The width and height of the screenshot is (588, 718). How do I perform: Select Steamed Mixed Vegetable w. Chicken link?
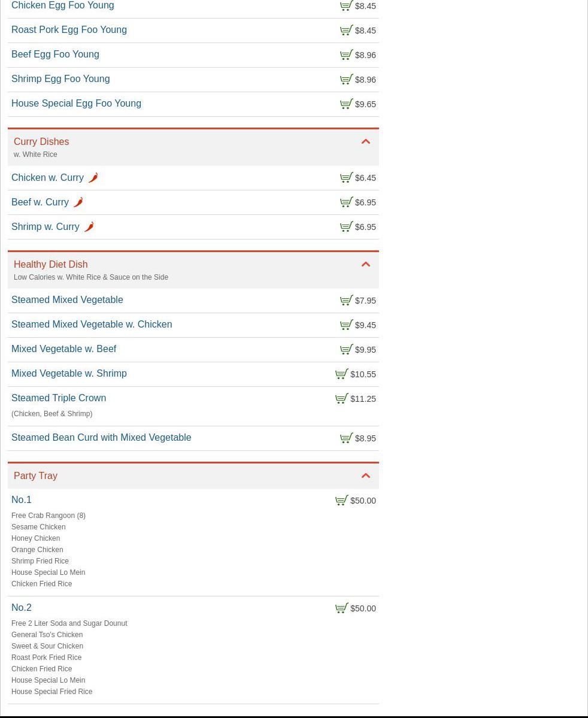pyautogui.click(x=92, y=325)
